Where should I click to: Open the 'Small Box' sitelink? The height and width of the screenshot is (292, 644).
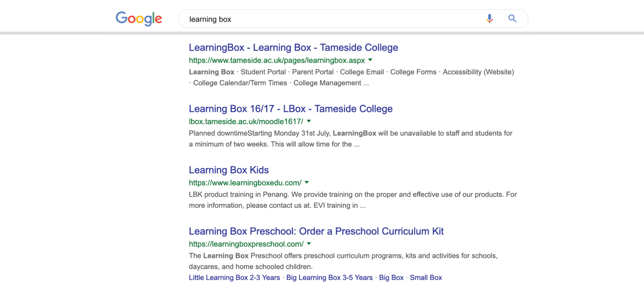pyautogui.click(x=426, y=278)
